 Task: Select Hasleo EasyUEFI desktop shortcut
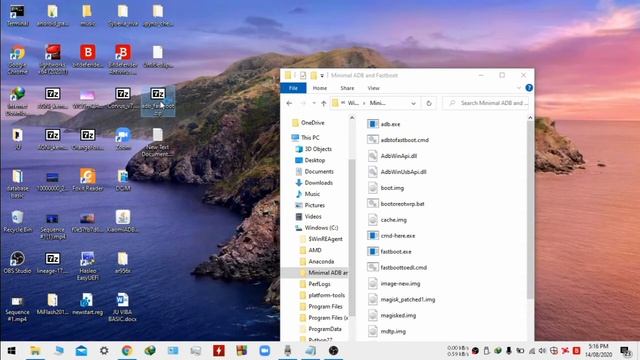click(88, 266)
